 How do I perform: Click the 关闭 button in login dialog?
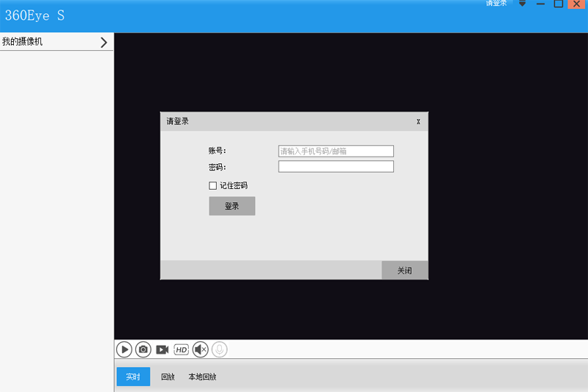405,271
